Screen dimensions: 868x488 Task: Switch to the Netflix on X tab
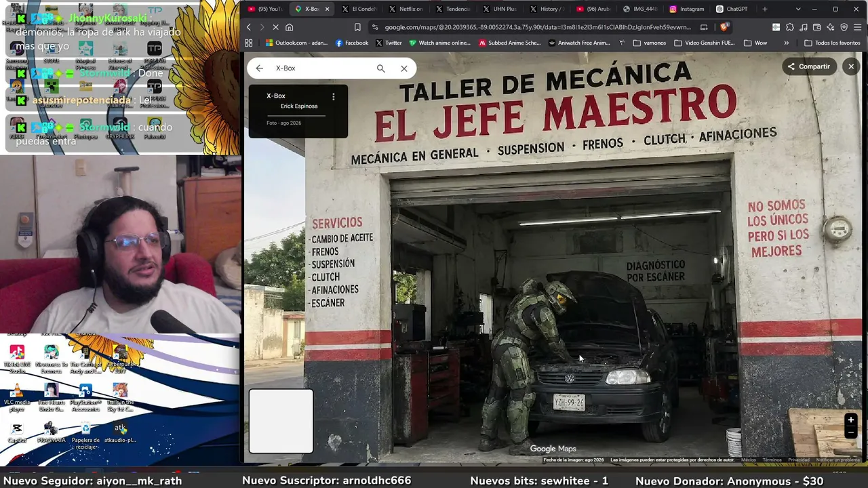click(406, 9)
